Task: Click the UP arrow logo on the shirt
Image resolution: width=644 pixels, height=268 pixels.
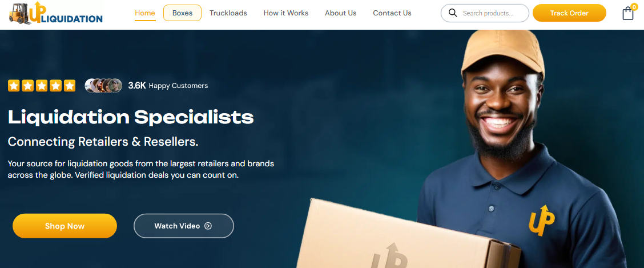Action: tap(542, 220)
